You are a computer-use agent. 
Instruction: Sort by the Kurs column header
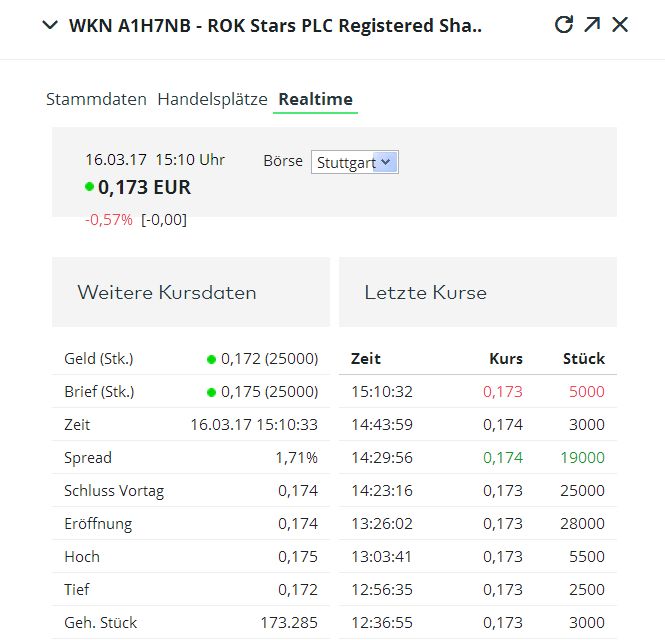point(505,359)
